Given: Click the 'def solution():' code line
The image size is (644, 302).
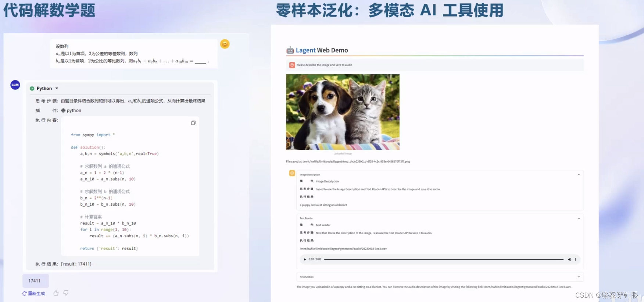Looking at the screenshot, I should (x=88, y=147).
